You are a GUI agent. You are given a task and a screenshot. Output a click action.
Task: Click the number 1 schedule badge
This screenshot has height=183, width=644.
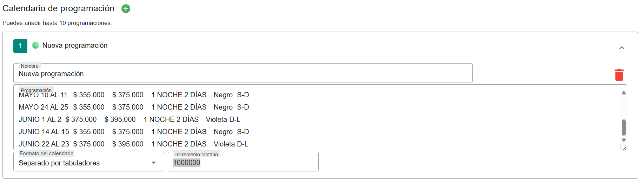pos(20,46)
